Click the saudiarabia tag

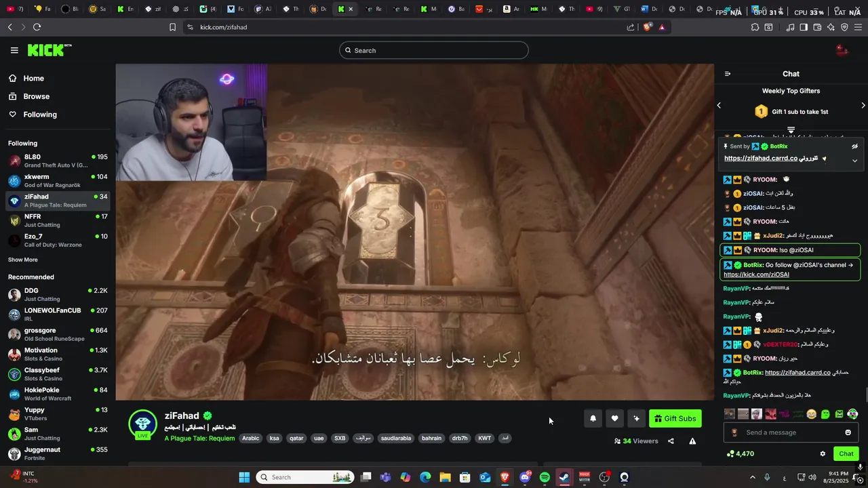[396, 439]
